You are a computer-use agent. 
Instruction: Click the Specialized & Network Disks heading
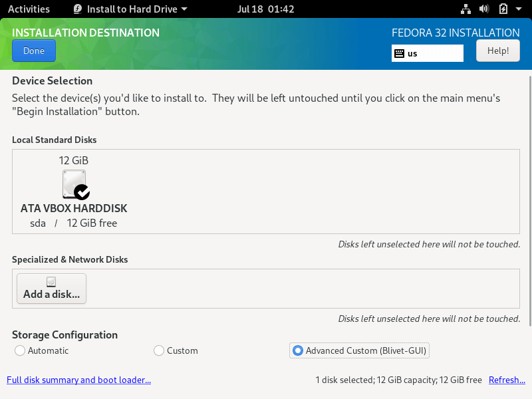point(70,259)
